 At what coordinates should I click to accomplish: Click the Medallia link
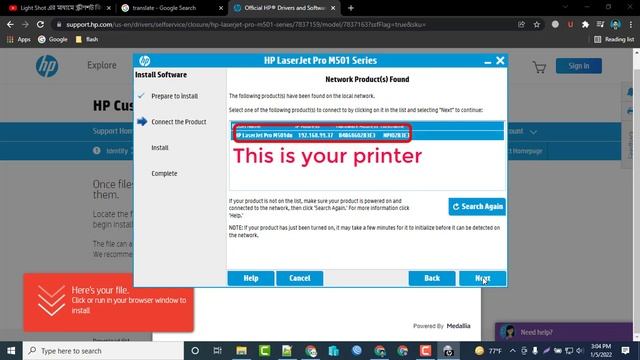point(458,326)
